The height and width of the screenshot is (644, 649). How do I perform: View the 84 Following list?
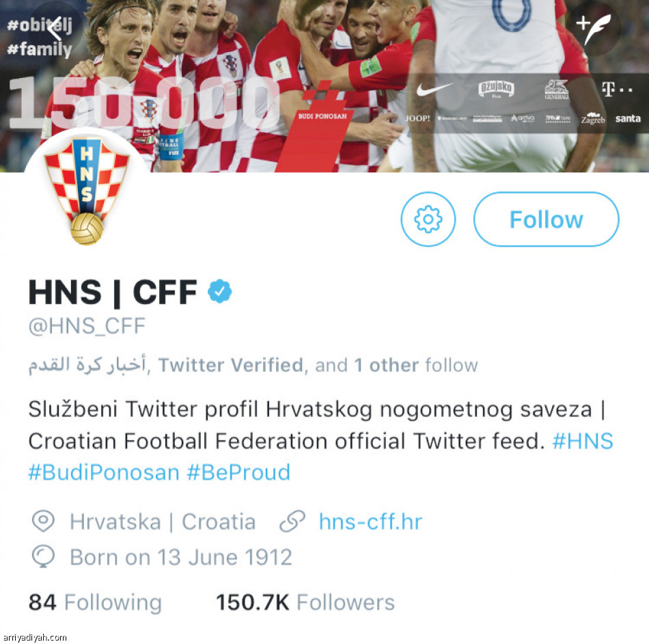[x=95, y=602]
